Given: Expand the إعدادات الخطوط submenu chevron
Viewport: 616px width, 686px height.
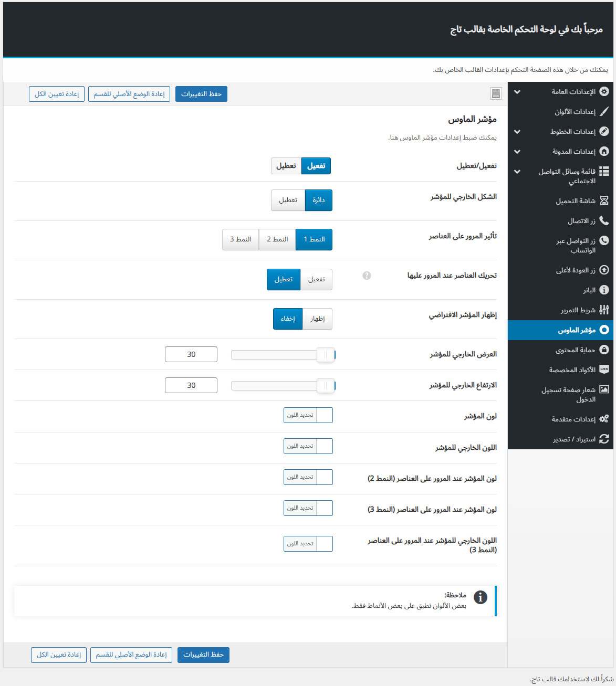Looking at the screenshot, I should (517, 132).
